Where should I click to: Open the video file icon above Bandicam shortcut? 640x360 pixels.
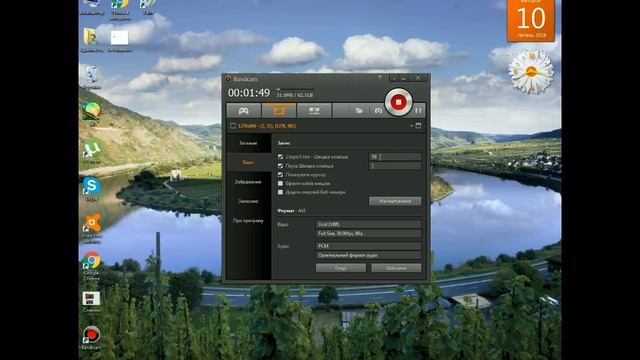91,302
